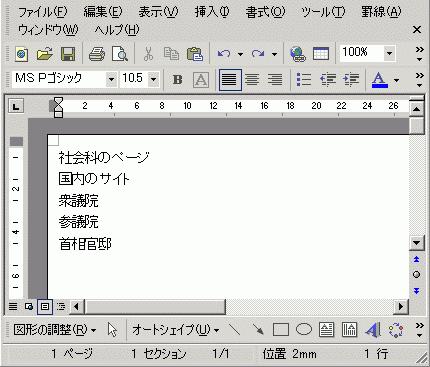Screen dimensions: 430x367
Task: Redo action arrow icon
Action: pyautogui.click(x=258, y=54)
